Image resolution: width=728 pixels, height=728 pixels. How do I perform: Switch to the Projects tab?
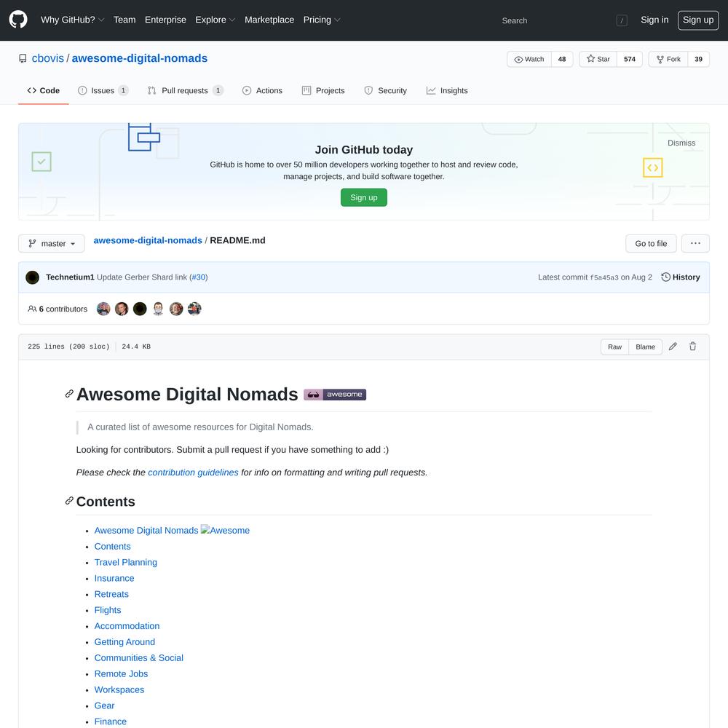(x=323, y=90)
